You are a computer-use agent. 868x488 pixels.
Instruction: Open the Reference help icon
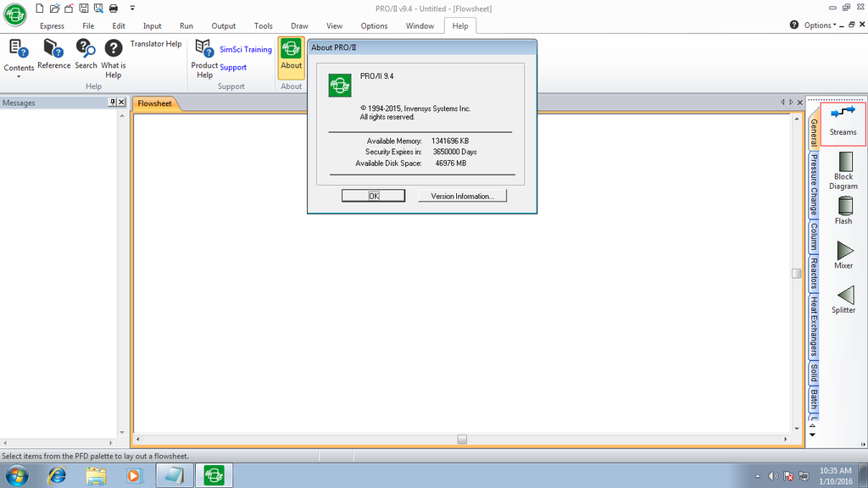click(53, 54)
